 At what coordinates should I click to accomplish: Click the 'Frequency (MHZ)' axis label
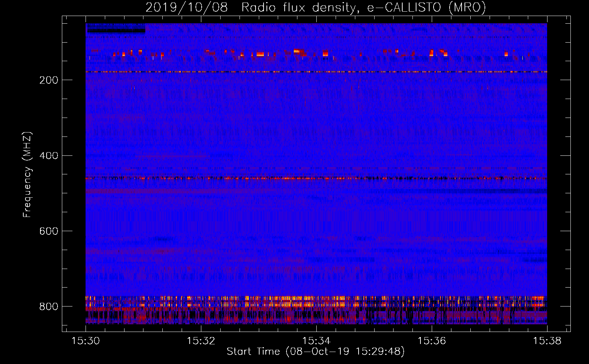(27, 174)
